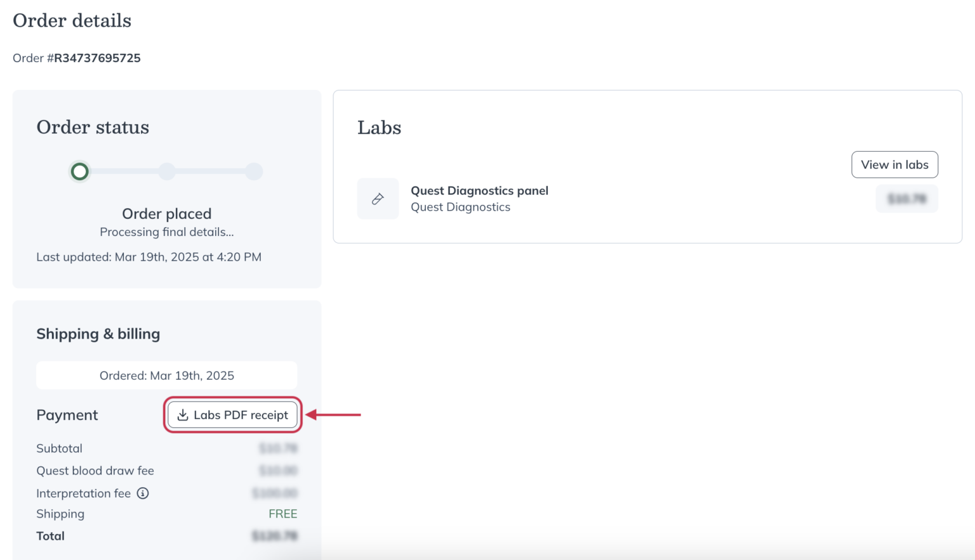
Task: Click the Order placed status circle
Action: pyautogui.click(x=79, y=171)
